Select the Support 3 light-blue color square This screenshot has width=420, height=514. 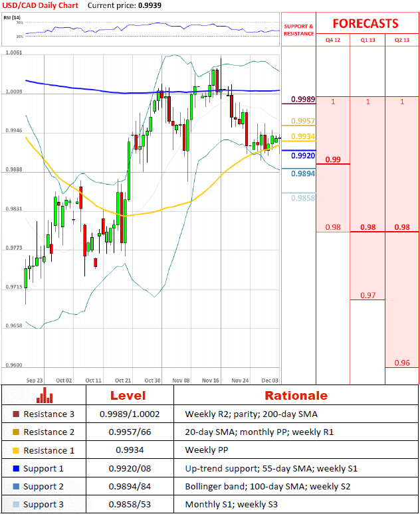[x=17, y=505]
